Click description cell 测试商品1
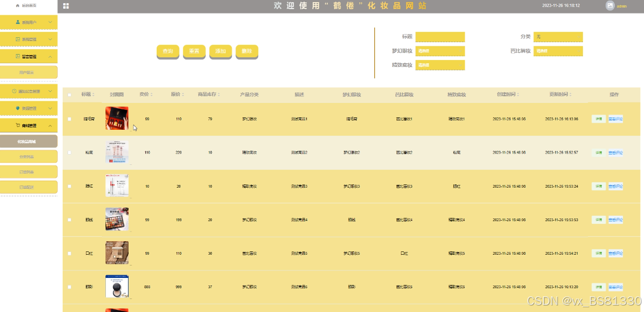 coord(299,119)
